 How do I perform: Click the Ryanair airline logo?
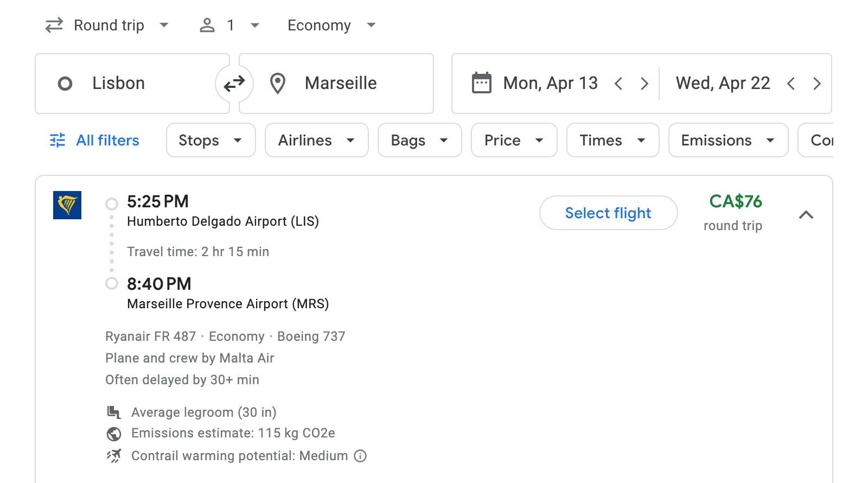(67, 206)
